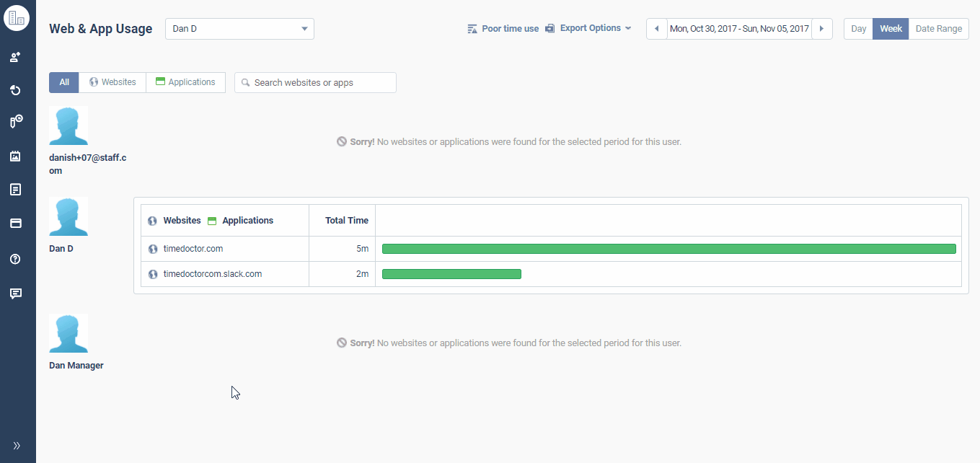
Task: Select the payroll card icon in sidebar
Action: pos(16,224)
